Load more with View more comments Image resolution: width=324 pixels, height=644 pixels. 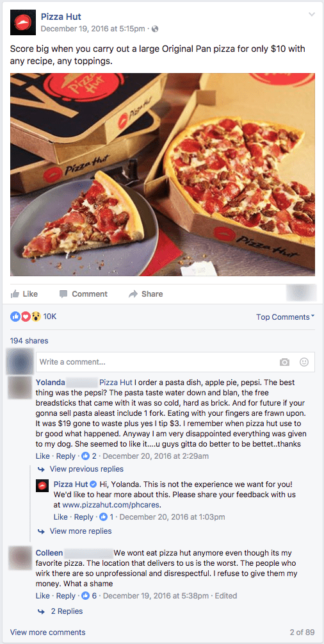pyautogui.click(x=47, y=632)
